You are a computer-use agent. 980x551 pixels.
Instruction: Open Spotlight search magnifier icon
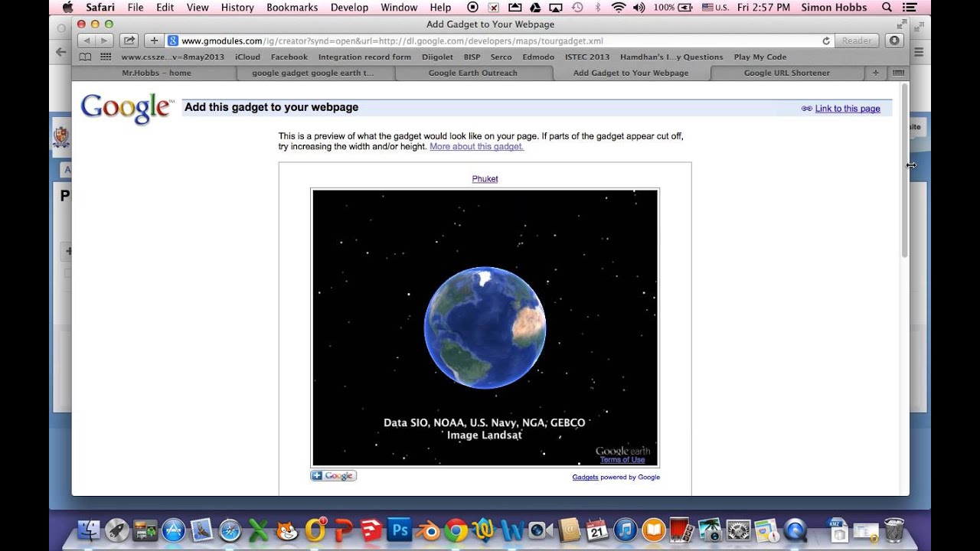pyautogui.click(x=887, y=8)
